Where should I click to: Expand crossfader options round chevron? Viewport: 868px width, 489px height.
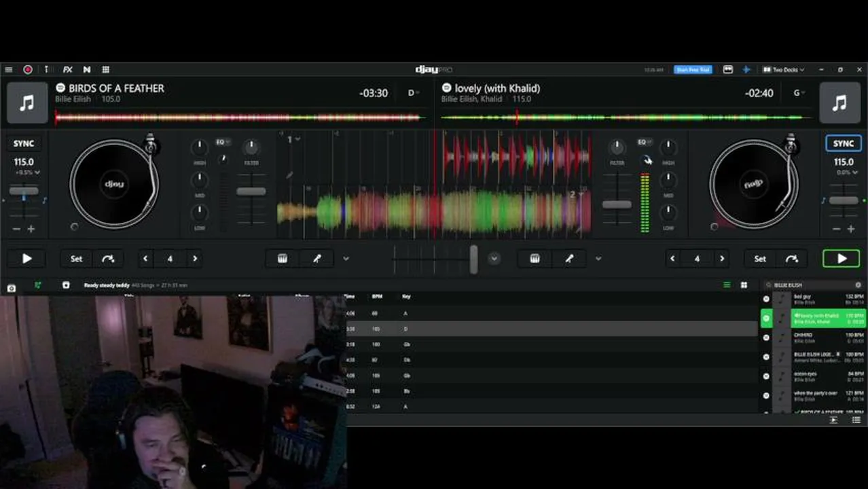(x=494, y=259)
